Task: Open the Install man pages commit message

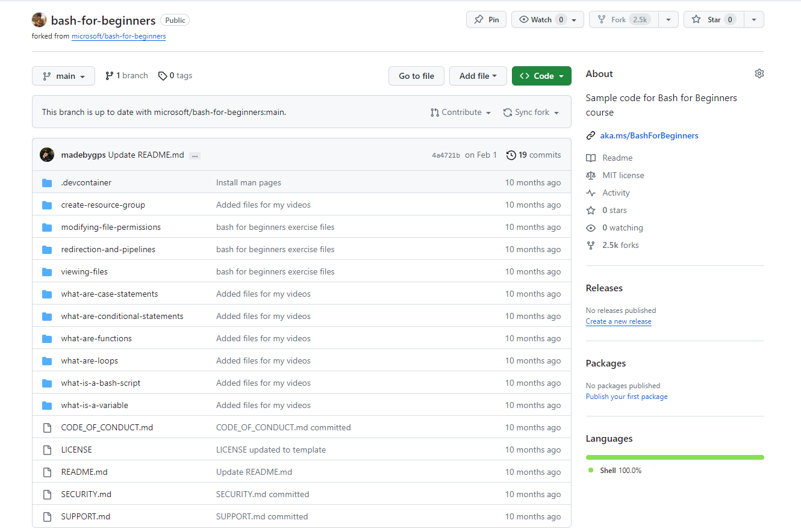Action: 249,182
